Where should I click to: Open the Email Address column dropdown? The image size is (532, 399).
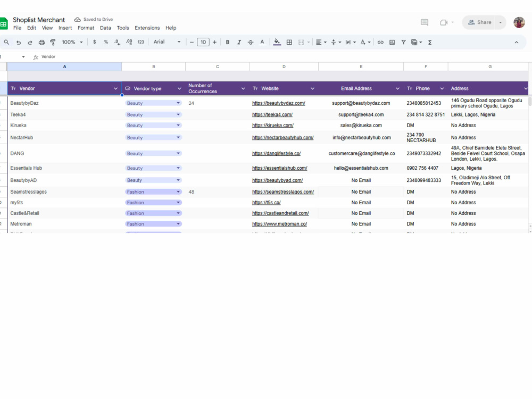point(397,88)
